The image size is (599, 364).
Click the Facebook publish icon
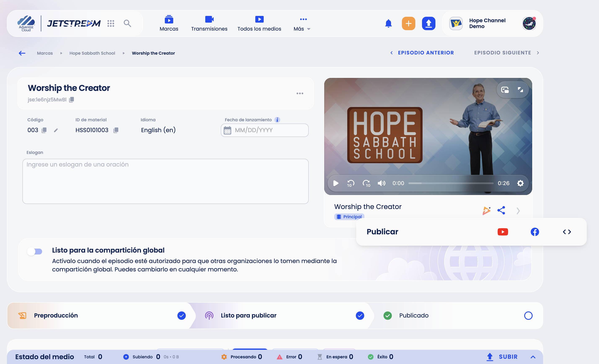tap(534, 232)
